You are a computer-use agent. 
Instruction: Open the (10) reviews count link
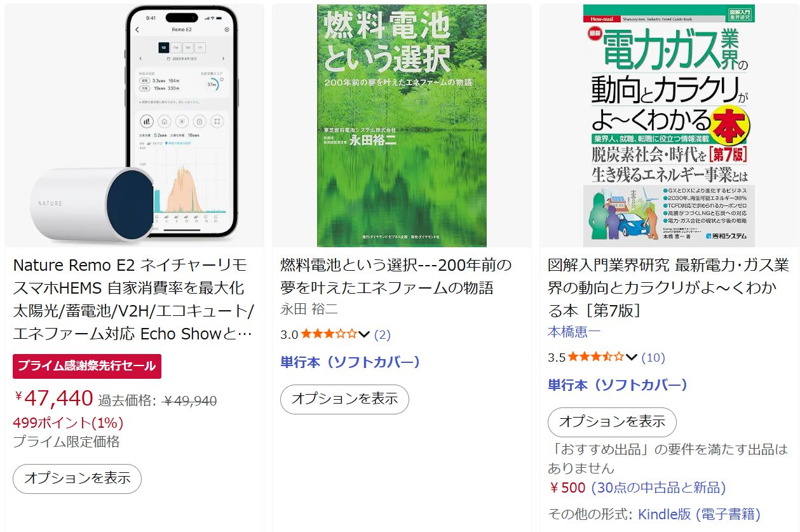click(653, 357)
